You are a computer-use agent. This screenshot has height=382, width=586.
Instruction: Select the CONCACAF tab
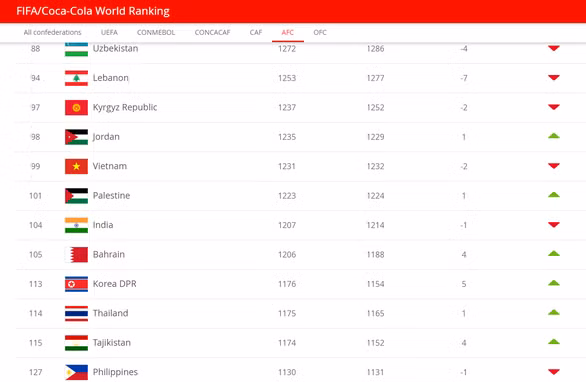pyautogui.click(x=212, y=33)
